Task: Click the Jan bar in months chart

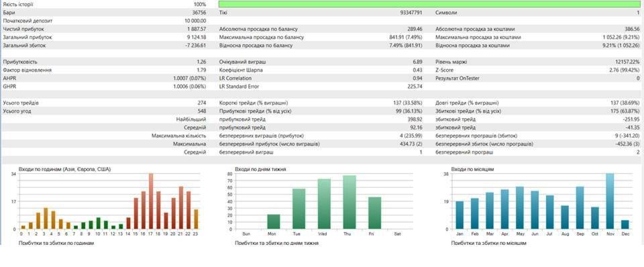Action: point(460,215)
